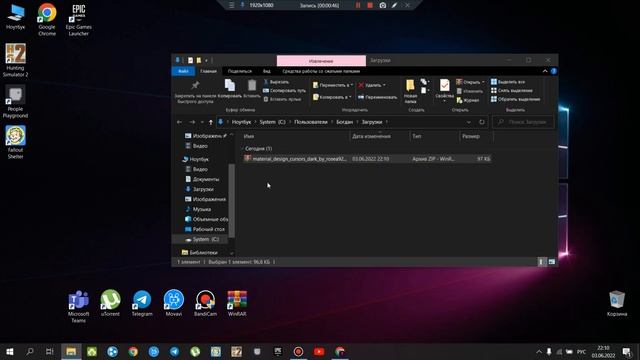Viewport: 640px width, 360px height.
Task: Click Вставить ярлык in the ribbon
Action: coord(282,99)
